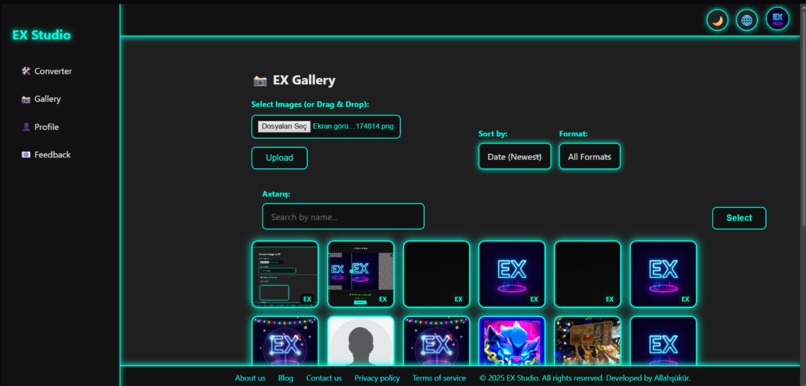Image resolution: width=806 pixels, height=386 pixels.
Task: Open the Sort by Date (Newest) dropdown
Action: point(515,156)
